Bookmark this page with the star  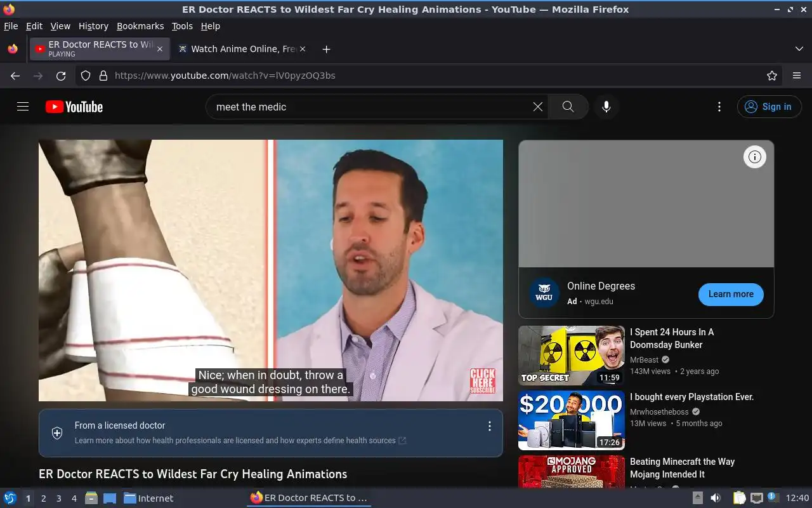coord(772,76)
